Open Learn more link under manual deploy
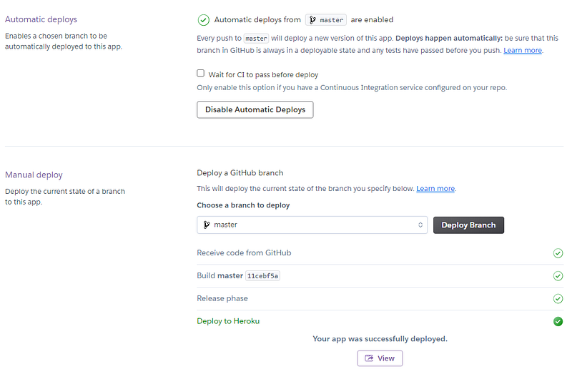Image resolution: width=572 pixels, height=392 pixels. pyautogui.click(x=435, y=189)
